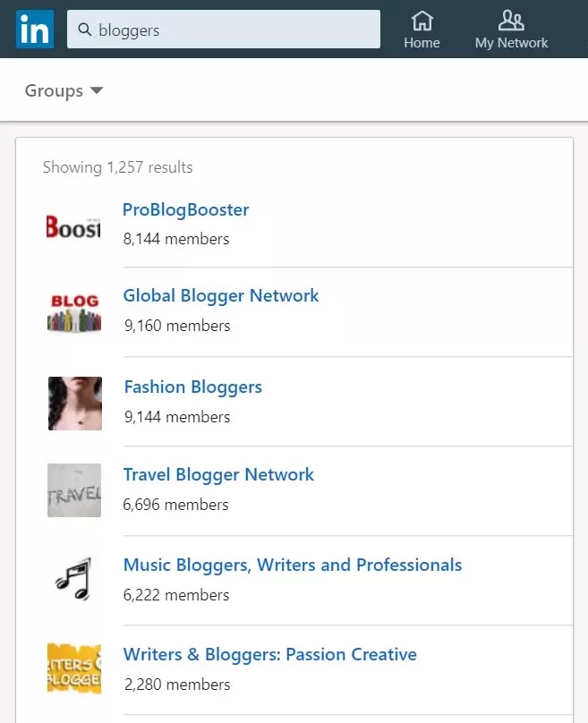Screen dimensions: 588x723
Task: Focus the search box containing bloggers
Action: point(233,30)
